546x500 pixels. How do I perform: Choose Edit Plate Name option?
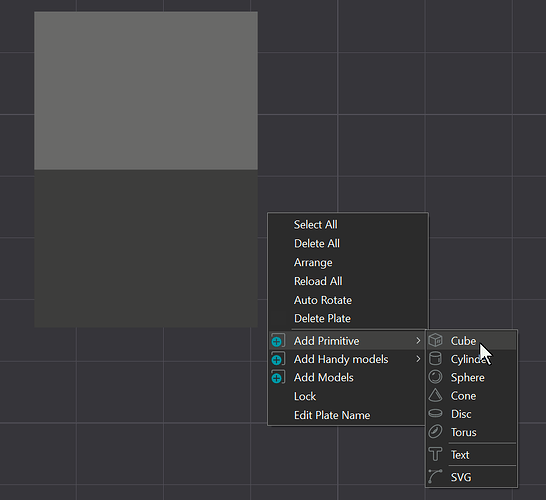click(332, 415)
